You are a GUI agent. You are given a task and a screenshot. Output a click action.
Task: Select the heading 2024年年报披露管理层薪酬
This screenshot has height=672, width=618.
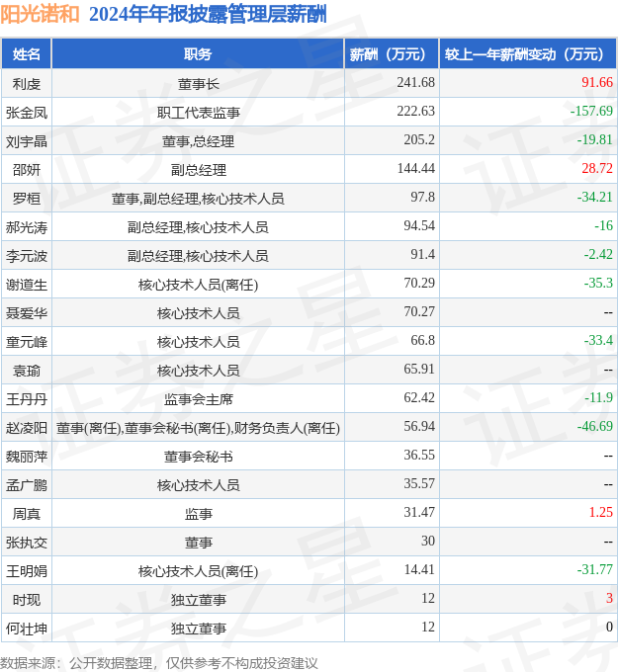208,14
